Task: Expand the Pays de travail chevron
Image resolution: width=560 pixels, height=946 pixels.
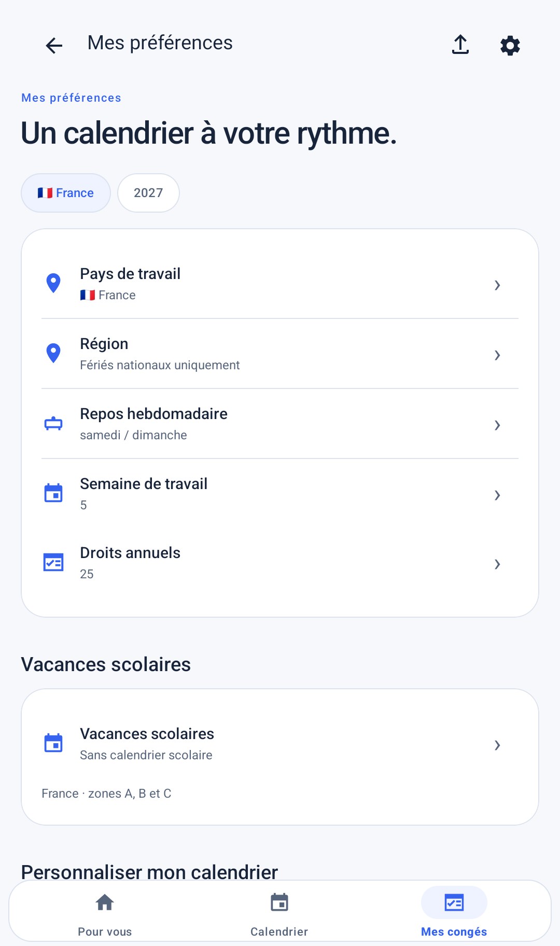Action: (497, 285)
